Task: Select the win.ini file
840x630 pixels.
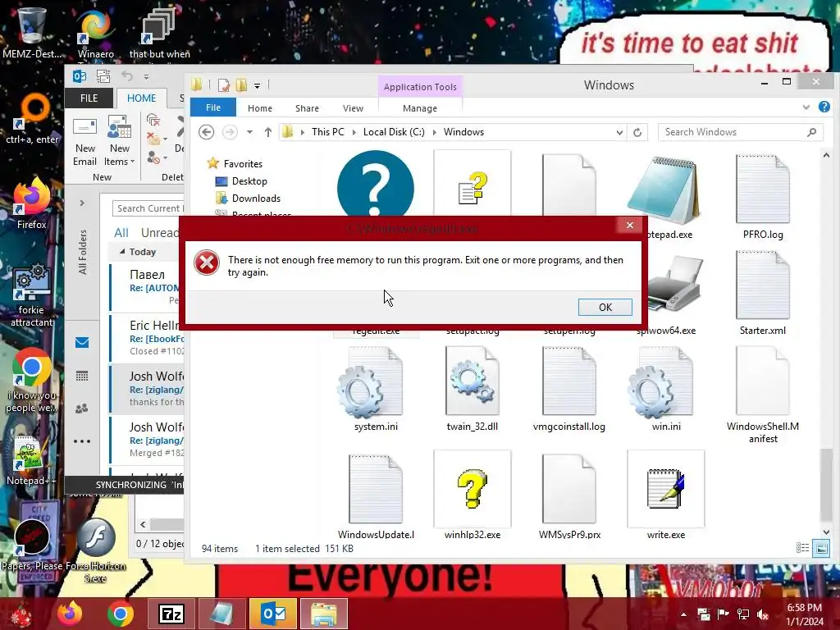Action: click(666, 389)
